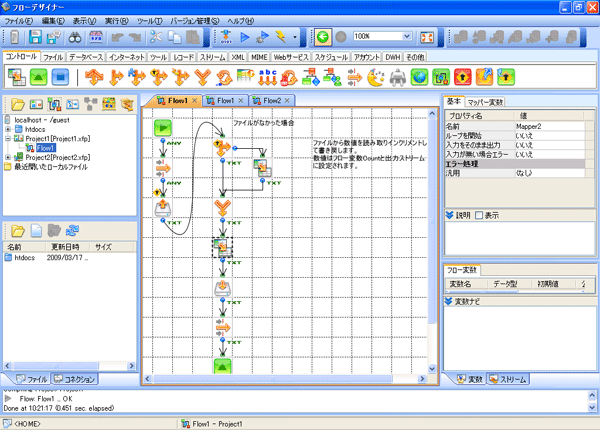
Task: Expand the htdocs tree node
Action: pos(9,129)
